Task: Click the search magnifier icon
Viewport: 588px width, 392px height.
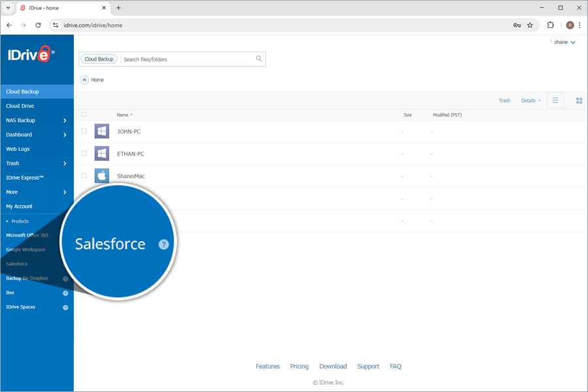Action: click(x=259, y=59)
